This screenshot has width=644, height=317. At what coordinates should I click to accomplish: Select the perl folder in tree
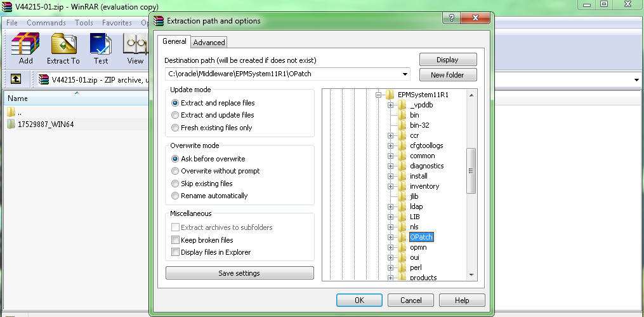coord(416,267)
